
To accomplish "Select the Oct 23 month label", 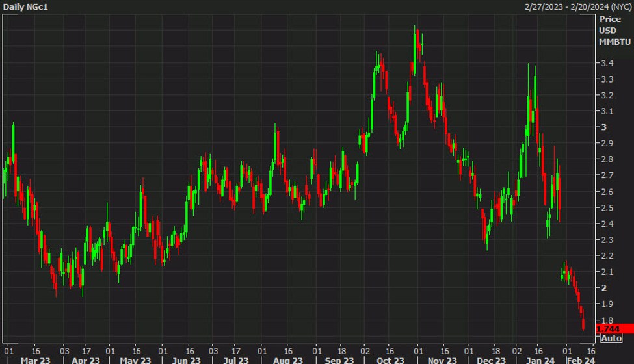I will click(389, 359).
